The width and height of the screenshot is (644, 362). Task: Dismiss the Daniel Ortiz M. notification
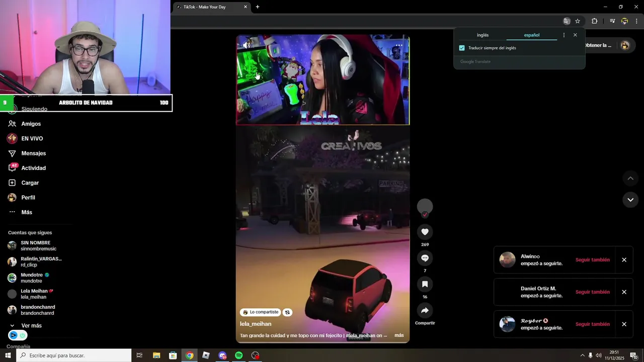click(624, 292)
